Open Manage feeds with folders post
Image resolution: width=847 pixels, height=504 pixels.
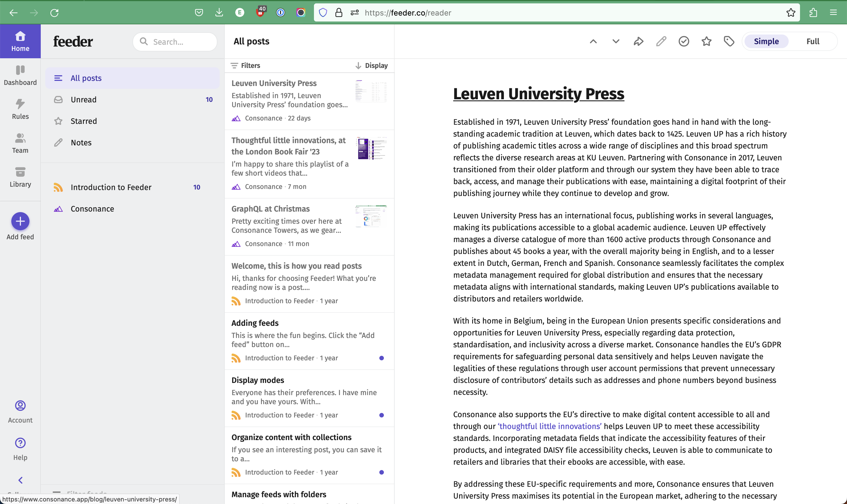pos(309,494)
